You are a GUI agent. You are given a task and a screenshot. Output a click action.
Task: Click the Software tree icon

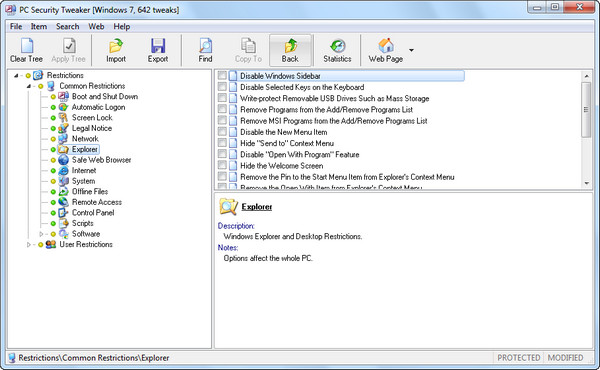63,234
